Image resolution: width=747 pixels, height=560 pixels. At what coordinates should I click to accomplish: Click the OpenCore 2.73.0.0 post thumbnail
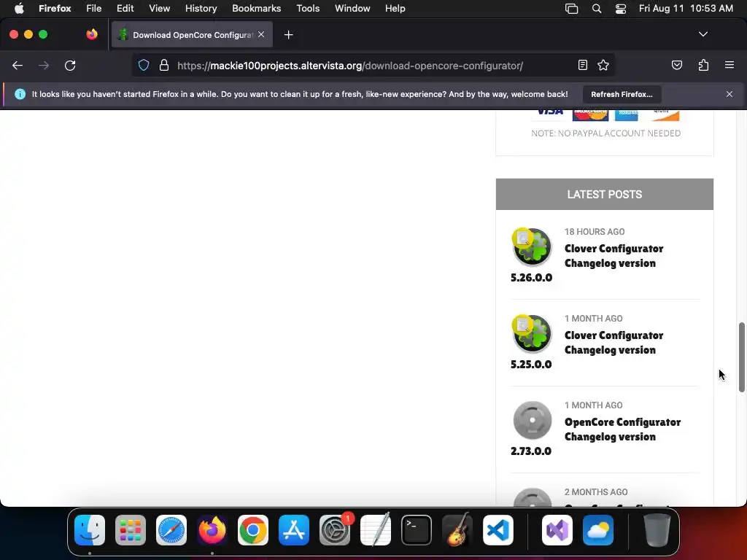532,420
